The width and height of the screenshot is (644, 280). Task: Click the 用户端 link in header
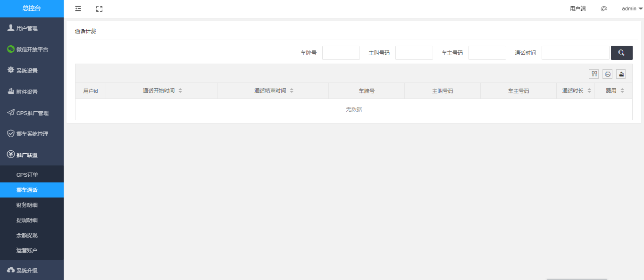coord(577,8)
